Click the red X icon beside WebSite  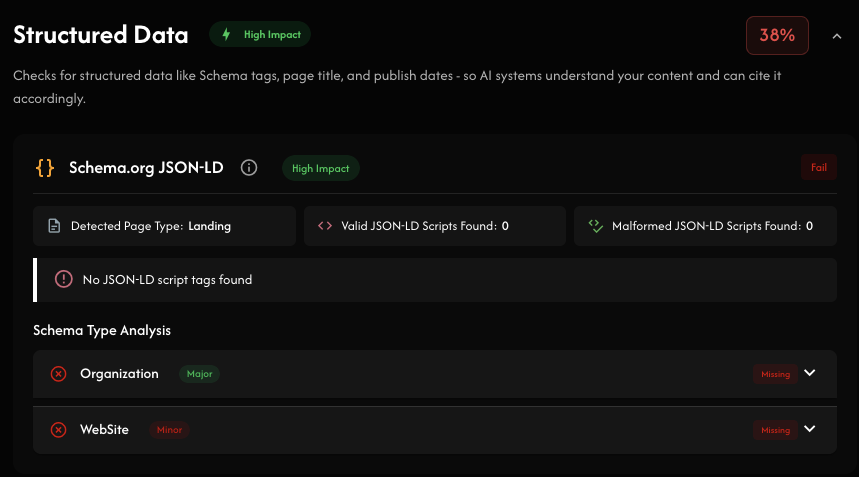[x=59, y=430]
